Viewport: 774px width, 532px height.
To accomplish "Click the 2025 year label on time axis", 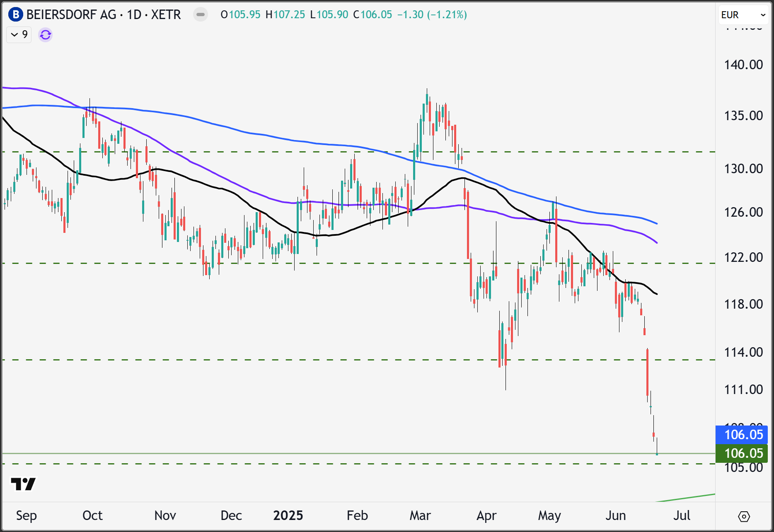I will (288, 516).
